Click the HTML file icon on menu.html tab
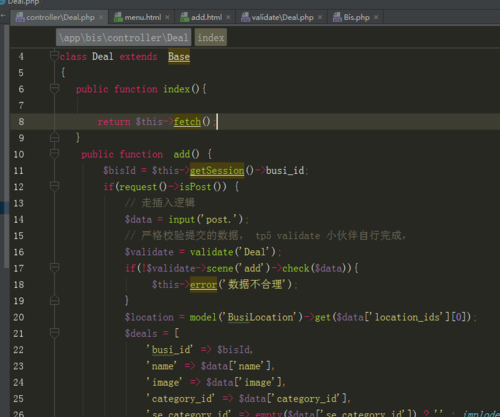500x417 pixels. click(x=118, y=17)
